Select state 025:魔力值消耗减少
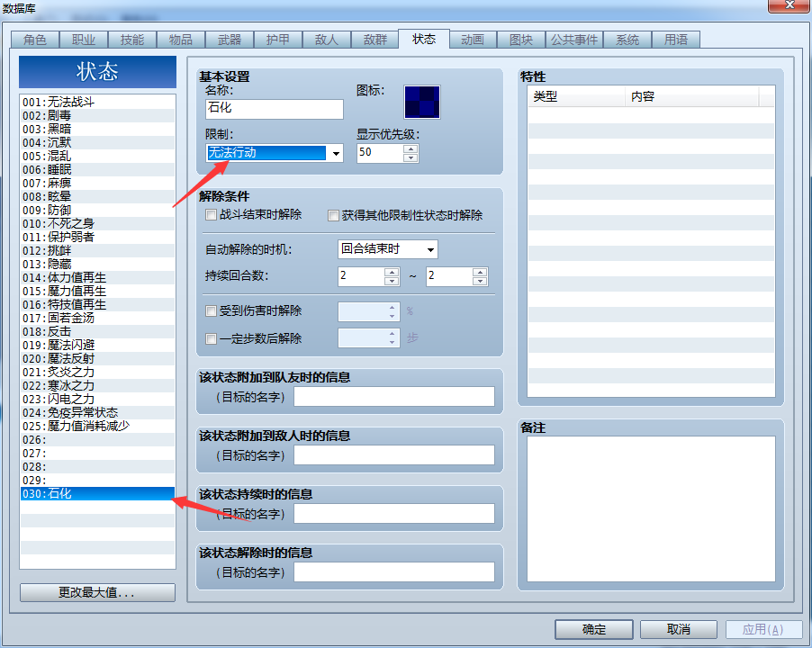Image resolution: width=812 pixels, height=648 pixels. (97, 426)
